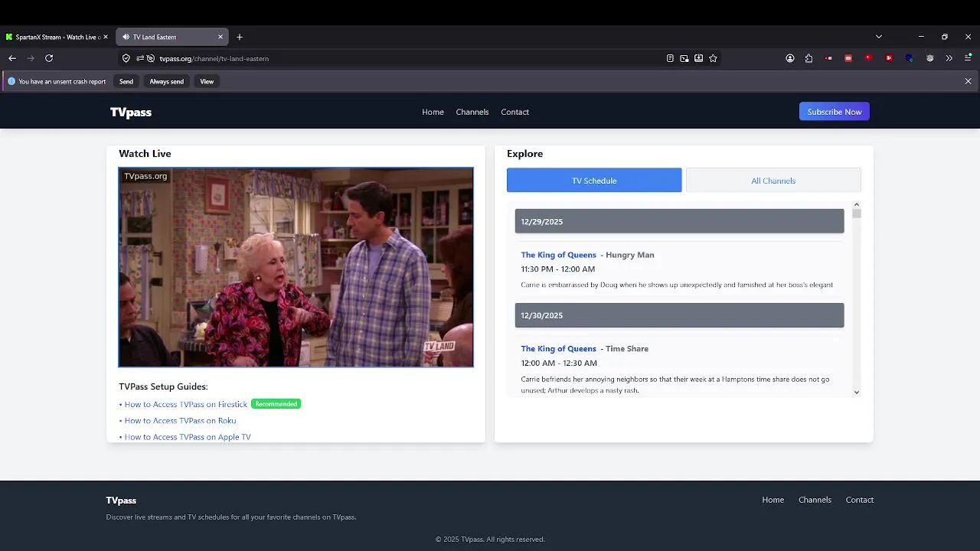Switch to the TV Schedule tab

(x=594, y=181)
